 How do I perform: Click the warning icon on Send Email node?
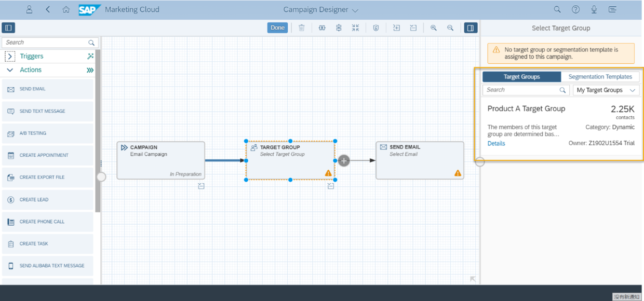(x=458, y=173)
